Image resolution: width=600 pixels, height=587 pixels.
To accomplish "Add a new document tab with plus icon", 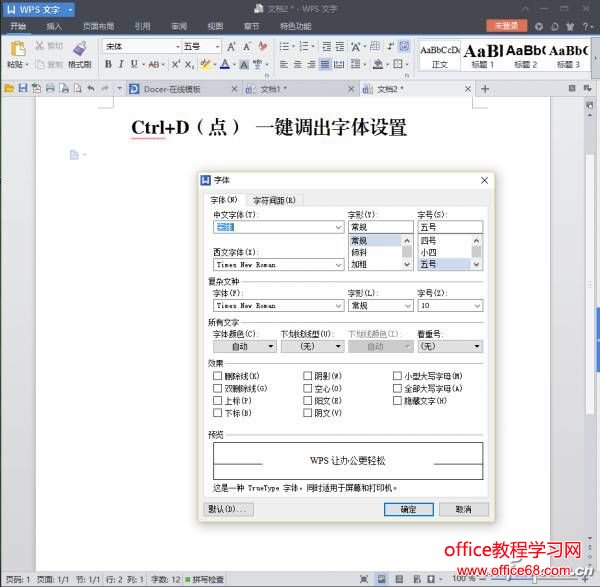I will 485,89.
